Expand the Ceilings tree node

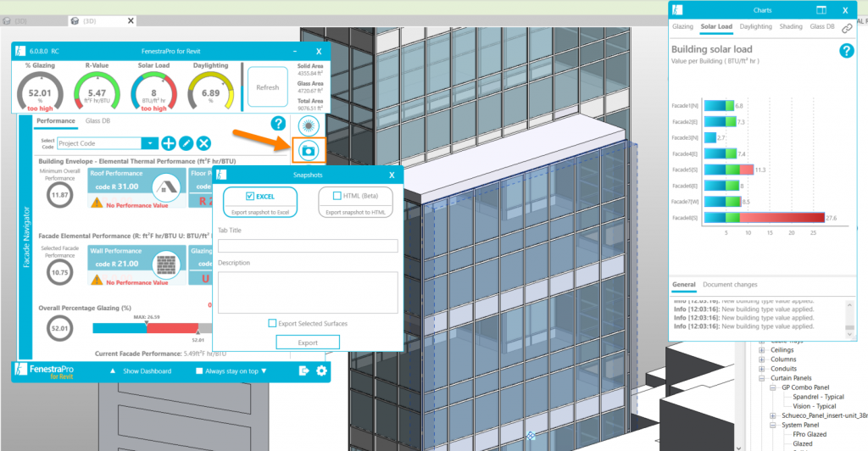[762, 350]
